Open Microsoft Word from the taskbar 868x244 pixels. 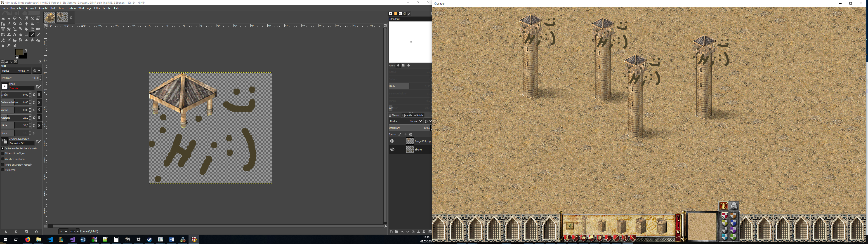tap(172, 240)
